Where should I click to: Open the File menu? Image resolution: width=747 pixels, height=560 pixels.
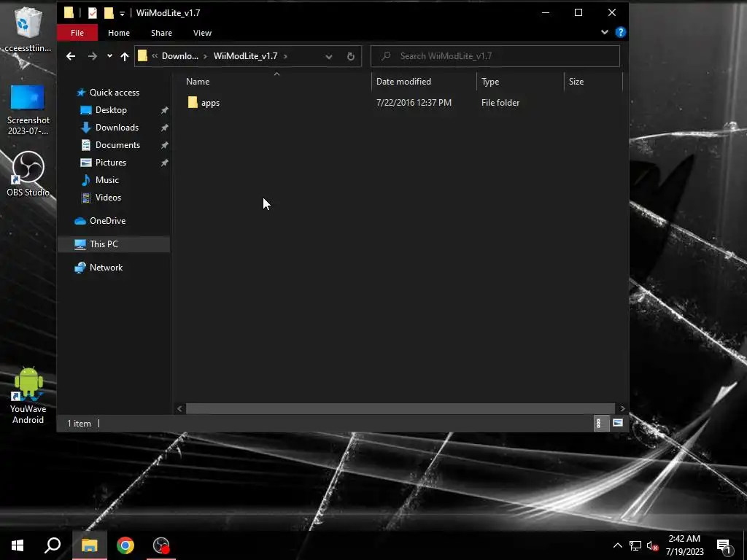click(x=77, y=33)
